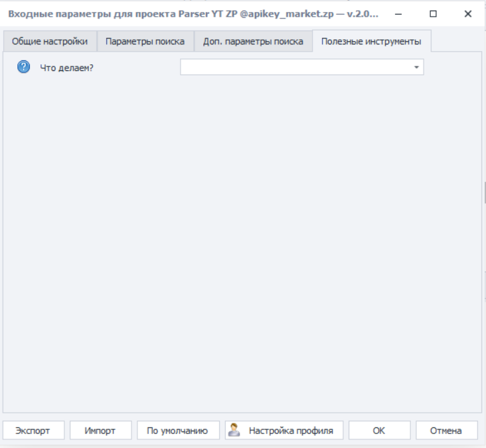Reset settings with По умолчанию button
This screenshot has width=486, height=448.
(x=177, y=431)
